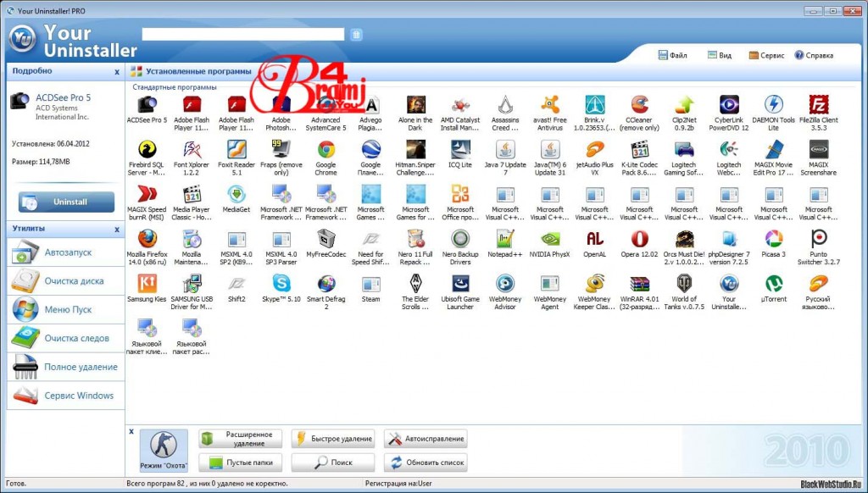The width and height of the screenshot is (868, 493).
Task: Select the OpenAL program icon
Action: click(x=594, y=239)
